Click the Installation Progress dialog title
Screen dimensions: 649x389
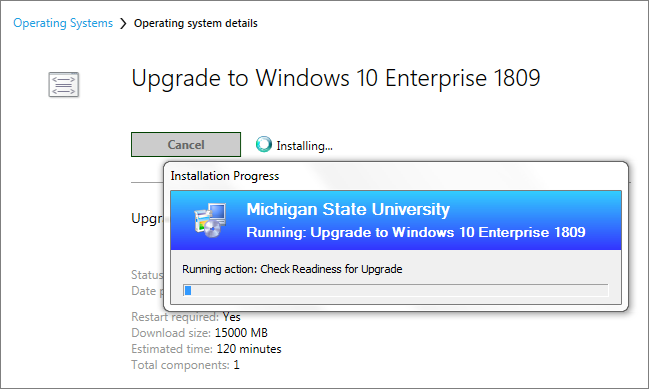point(225,176)
